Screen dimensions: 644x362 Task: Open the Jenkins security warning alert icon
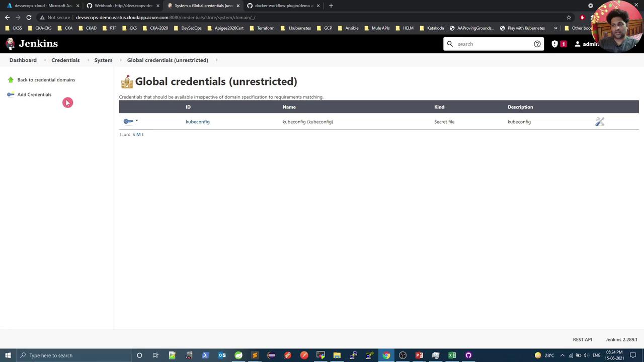coord(554,44)
